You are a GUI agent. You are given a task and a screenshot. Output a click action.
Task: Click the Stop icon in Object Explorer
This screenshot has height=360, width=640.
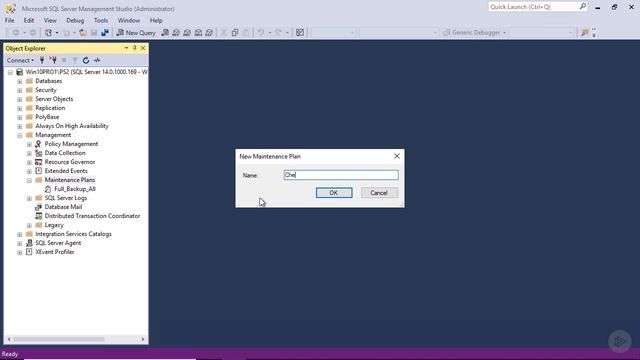(x=64, y=60)
